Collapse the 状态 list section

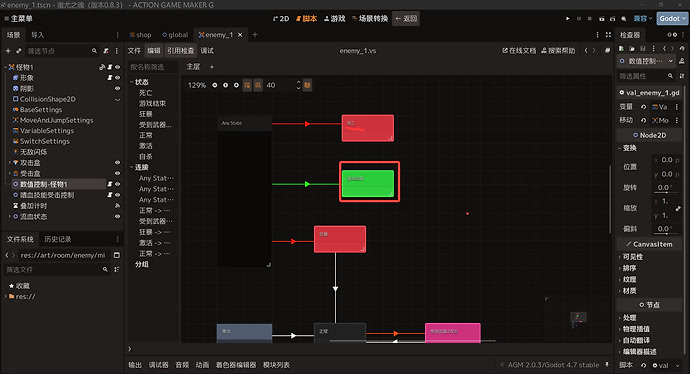[x=132, y=82]
